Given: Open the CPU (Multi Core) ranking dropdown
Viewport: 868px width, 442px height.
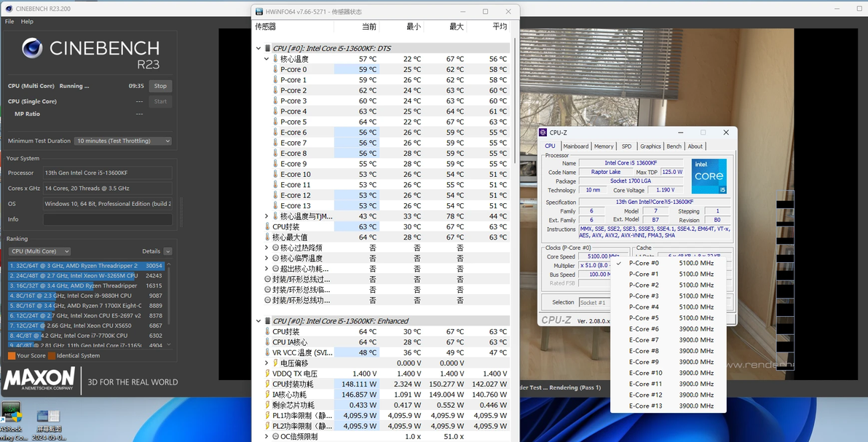Looking at the screenshot, I should [x=39, y=251].
